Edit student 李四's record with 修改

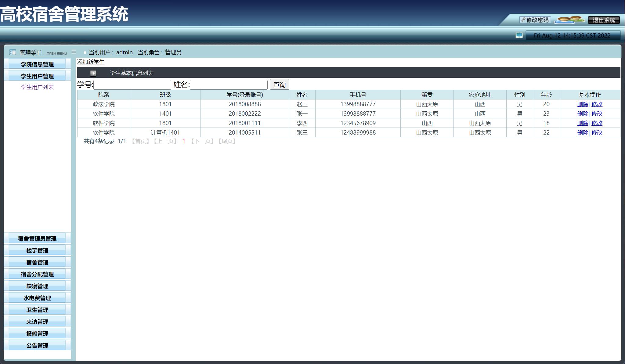point(597,123)
